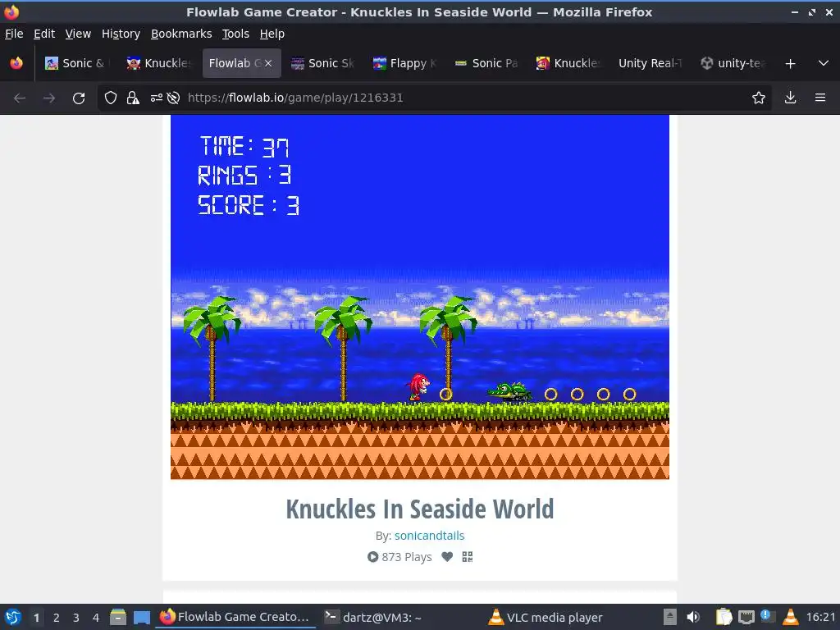This screenshot has height=630, width=840.
Task: Click the TIME: 37 counter text
Action: click(x=244, y=146)
